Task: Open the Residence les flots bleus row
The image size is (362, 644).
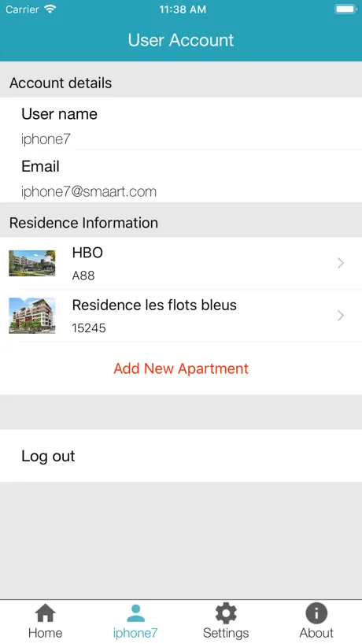Action: point(181,316)
